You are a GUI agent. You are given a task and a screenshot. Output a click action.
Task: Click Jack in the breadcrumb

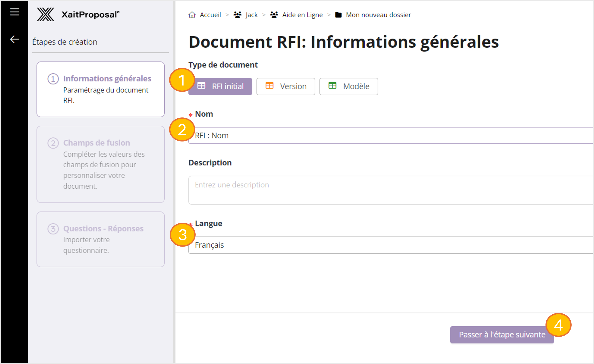pyautogui.click(x=251, y=15)
